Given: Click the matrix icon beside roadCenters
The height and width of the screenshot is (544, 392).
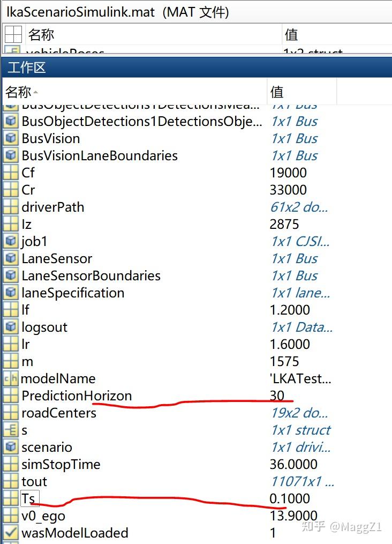Looking at the screenshot, I should [x=11, y=413].
